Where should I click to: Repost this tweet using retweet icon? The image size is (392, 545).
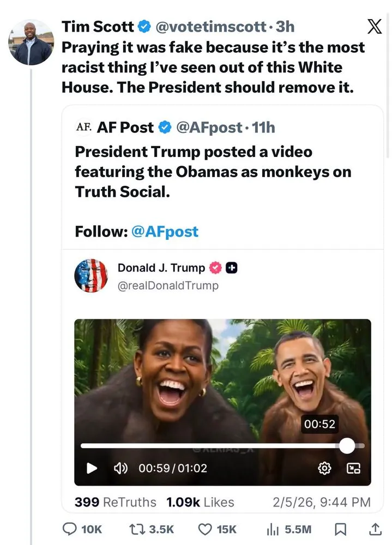(137, 529)
